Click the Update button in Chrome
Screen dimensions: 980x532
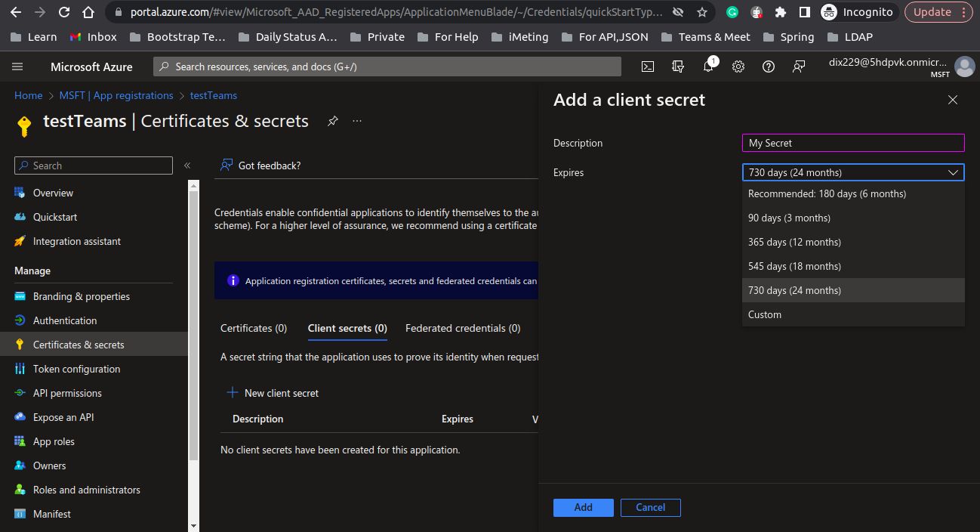tap(938, 12)
